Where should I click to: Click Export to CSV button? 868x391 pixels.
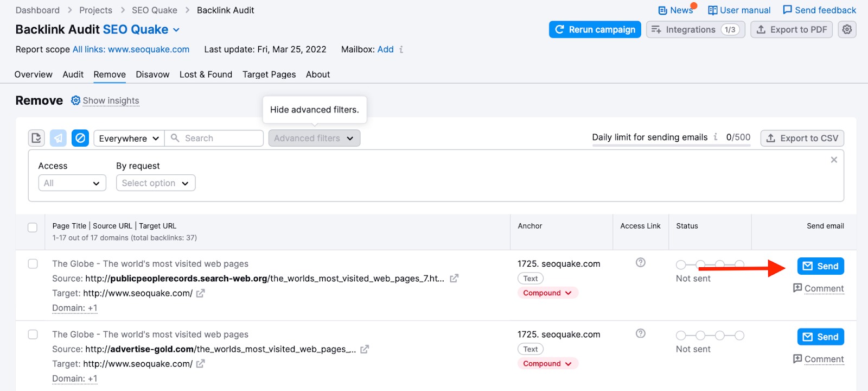coord(802,138)
